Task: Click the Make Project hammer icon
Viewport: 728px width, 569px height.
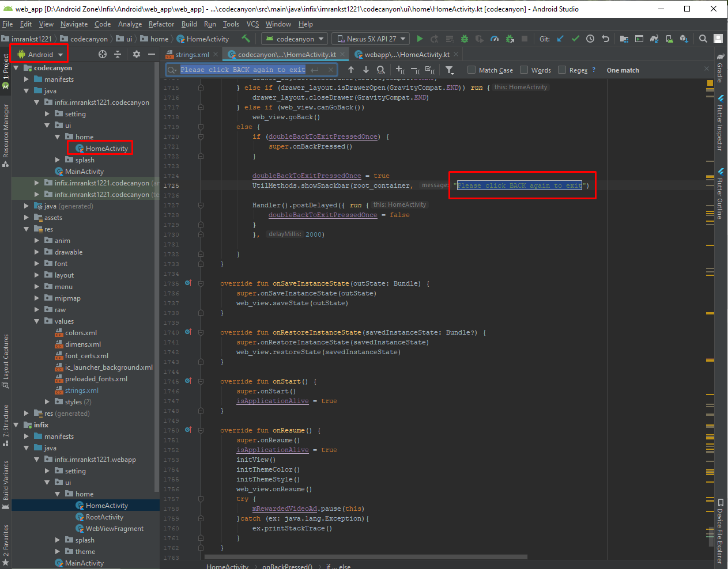Action: click(x=246, y=39)
